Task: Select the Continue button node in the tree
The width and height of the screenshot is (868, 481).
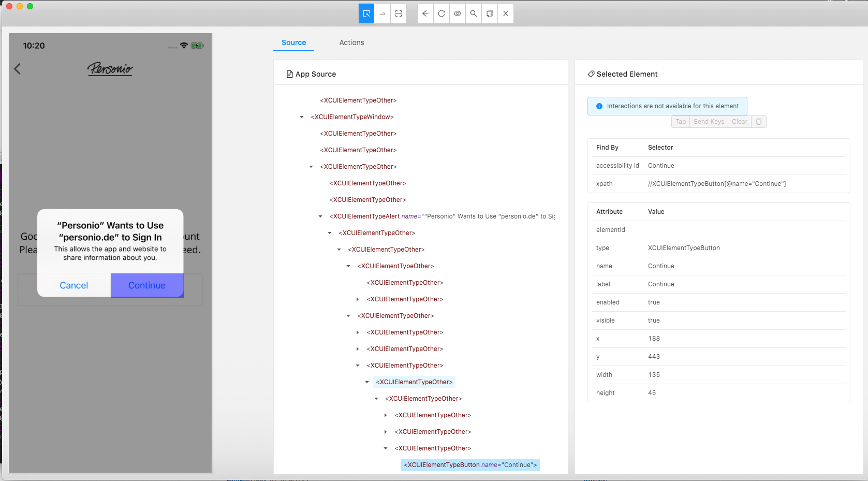Action: (x=470, y=464)
